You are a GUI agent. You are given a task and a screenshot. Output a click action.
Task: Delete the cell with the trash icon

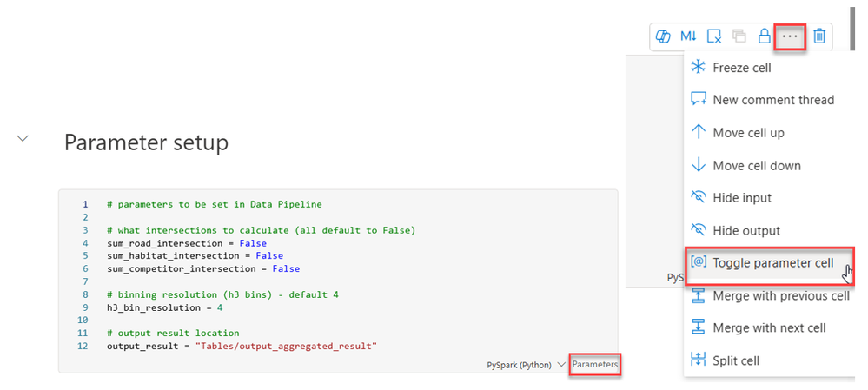[x=819, y=36]
